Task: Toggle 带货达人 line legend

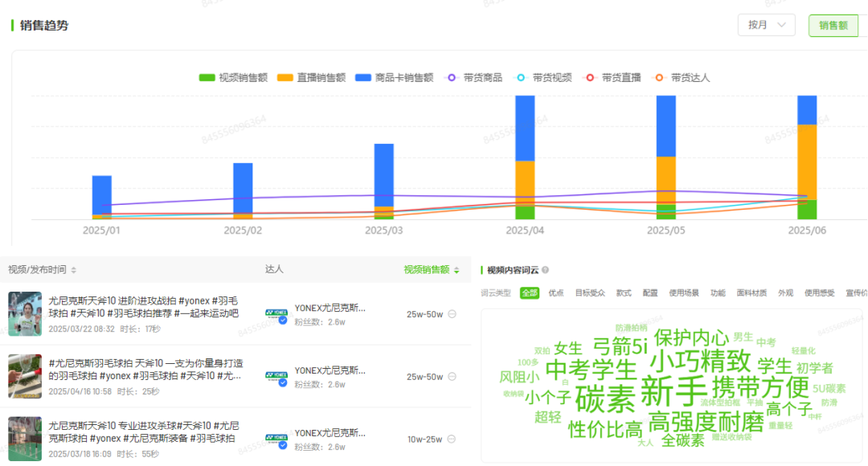Action: [681, 78]
